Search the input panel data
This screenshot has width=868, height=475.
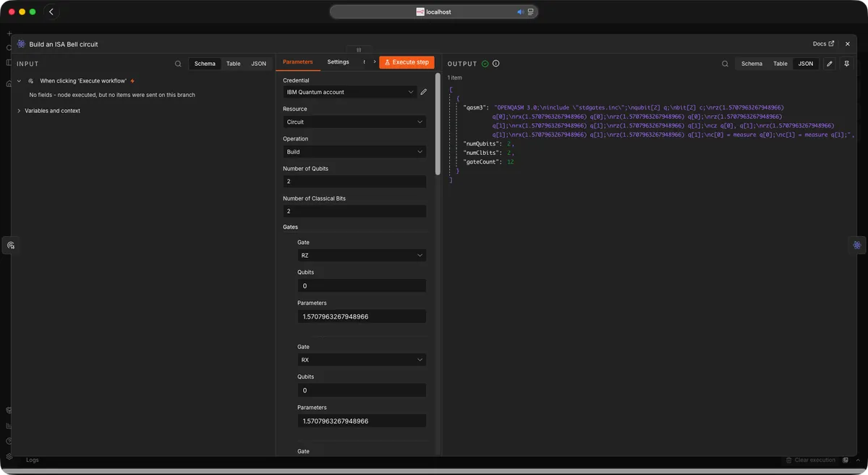tap(178, 64)
